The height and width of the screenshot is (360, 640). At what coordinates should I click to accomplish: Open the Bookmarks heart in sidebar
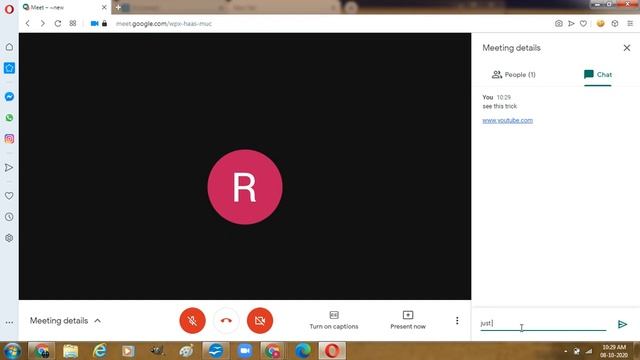pyautogui.click(x=9, y=196)
